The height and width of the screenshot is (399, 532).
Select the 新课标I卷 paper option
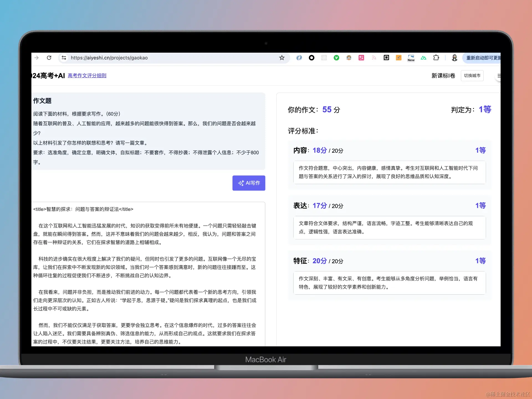pyautogui.click(x=443, y=76)
